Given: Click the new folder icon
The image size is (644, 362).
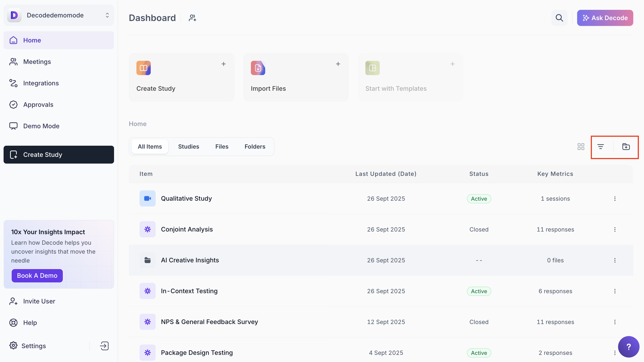Looking at the screenshot, I should click(626, 147).
